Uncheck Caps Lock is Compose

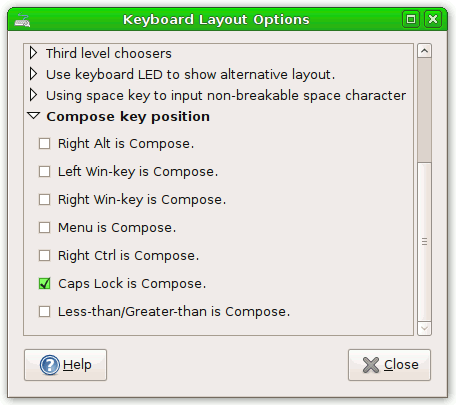44,284
